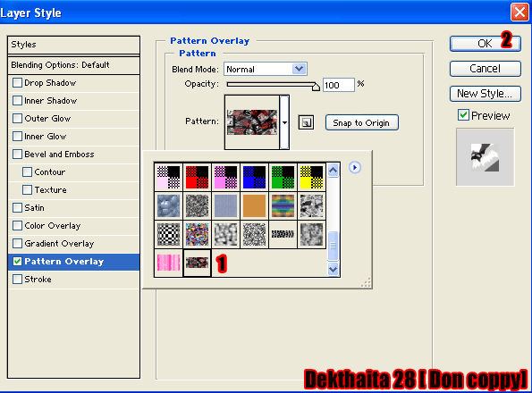This screenshot has height=393, width=532.
Task: Toggle the Preview checkbox
Action: pos(463,115)
